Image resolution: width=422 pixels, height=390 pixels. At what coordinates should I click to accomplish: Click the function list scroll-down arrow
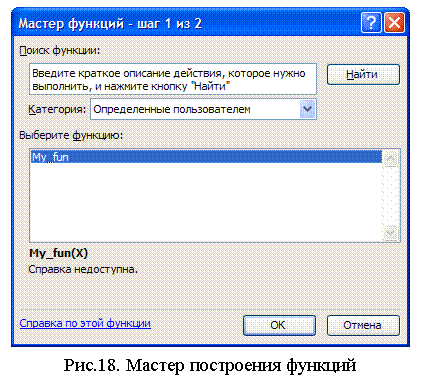coord(390,232)
